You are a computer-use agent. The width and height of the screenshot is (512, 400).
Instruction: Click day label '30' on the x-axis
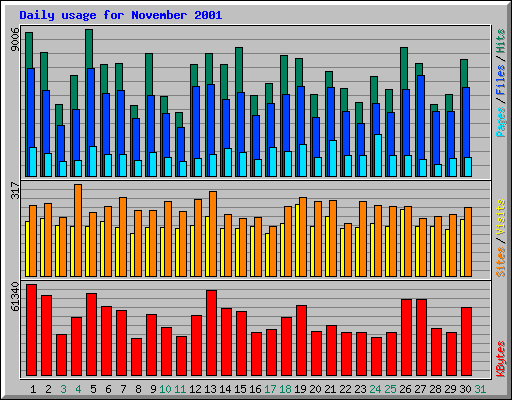(465, 389)
